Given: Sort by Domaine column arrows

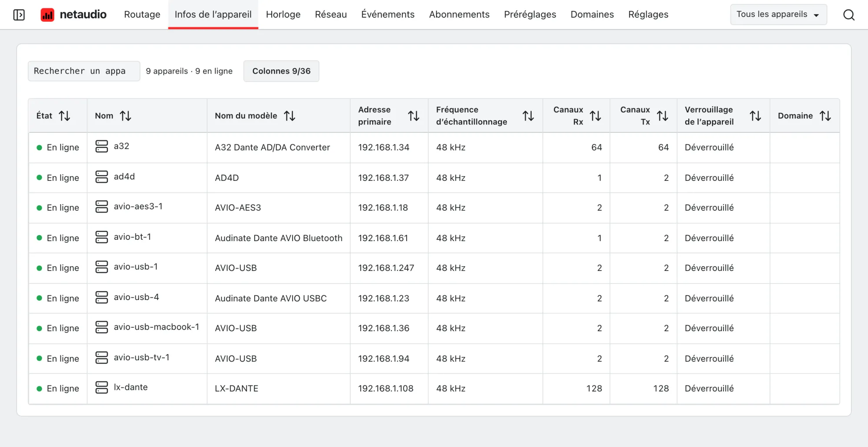Looking at the screenshot, I should click(x=825, y=116).
